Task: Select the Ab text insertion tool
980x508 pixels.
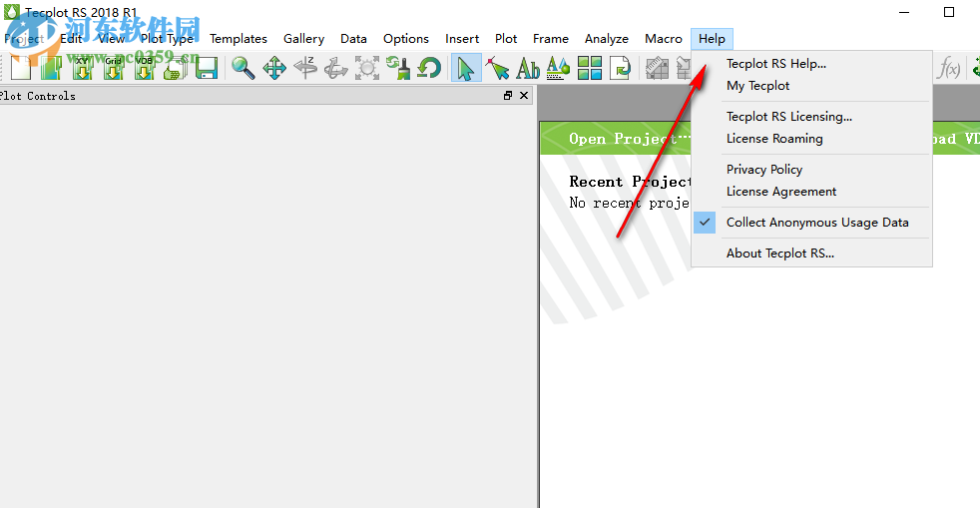Action: click(x=528, y=68)
